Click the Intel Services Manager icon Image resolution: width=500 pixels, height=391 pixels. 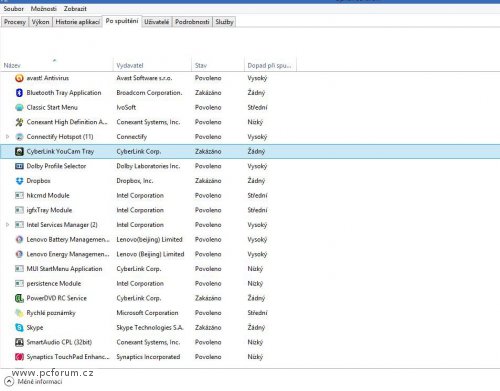pos(19,225)
